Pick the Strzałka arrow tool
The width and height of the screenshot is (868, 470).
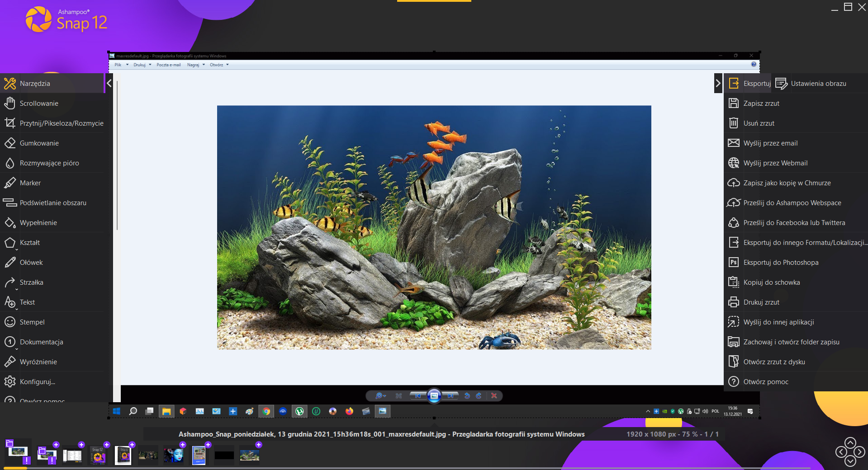[52, 282]
